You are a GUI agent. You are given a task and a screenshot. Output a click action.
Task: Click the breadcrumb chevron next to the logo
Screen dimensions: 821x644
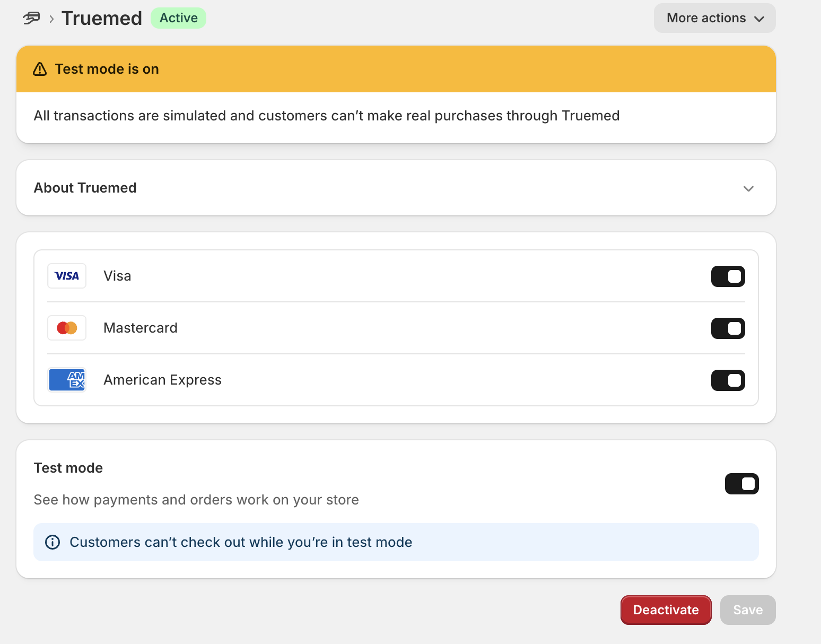(50, 19)
